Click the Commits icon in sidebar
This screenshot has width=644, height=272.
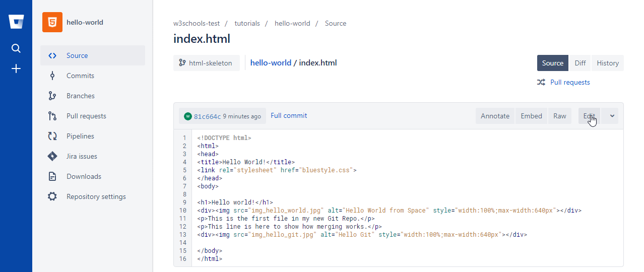pos(52,76)
